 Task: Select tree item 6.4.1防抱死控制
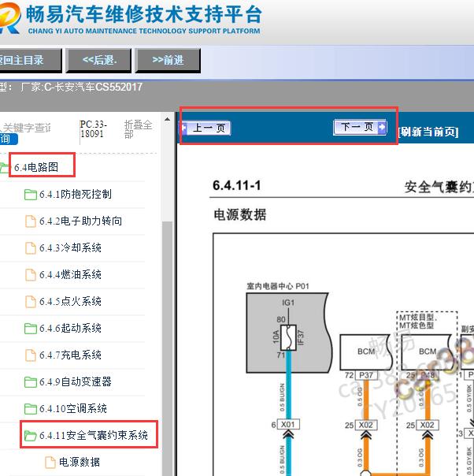76,195
